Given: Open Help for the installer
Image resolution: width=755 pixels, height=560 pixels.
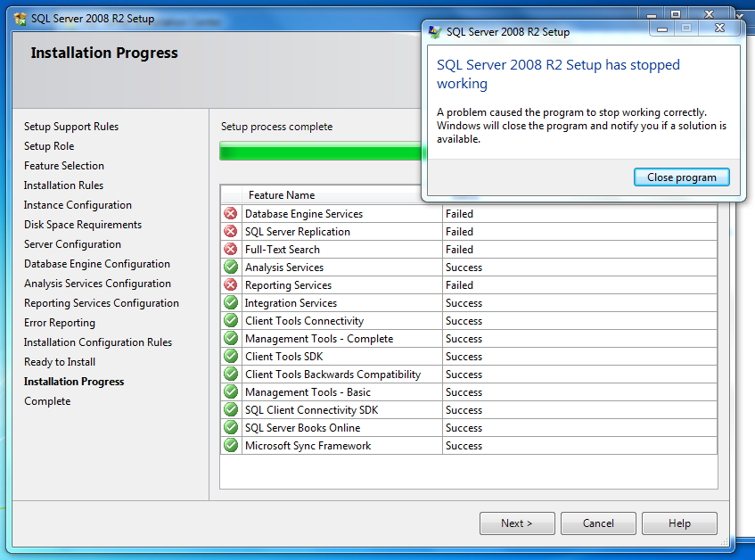Looking at the screenshot, I should [x=679, y=523].
